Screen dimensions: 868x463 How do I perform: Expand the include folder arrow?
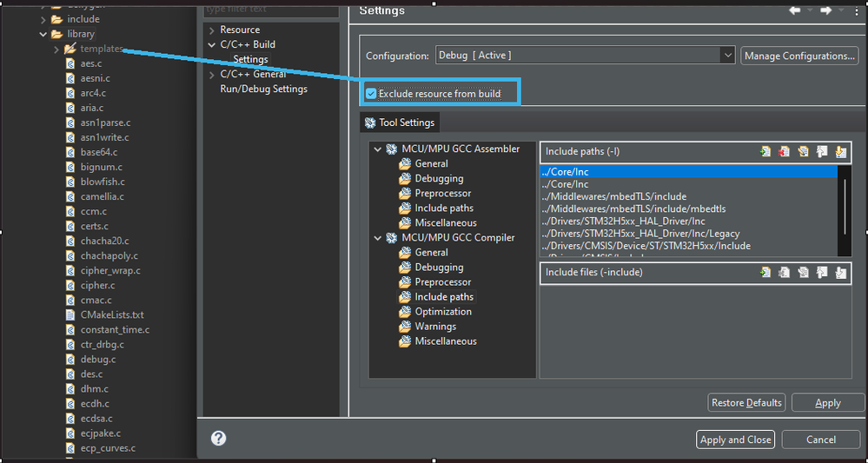tap(43, 19)
